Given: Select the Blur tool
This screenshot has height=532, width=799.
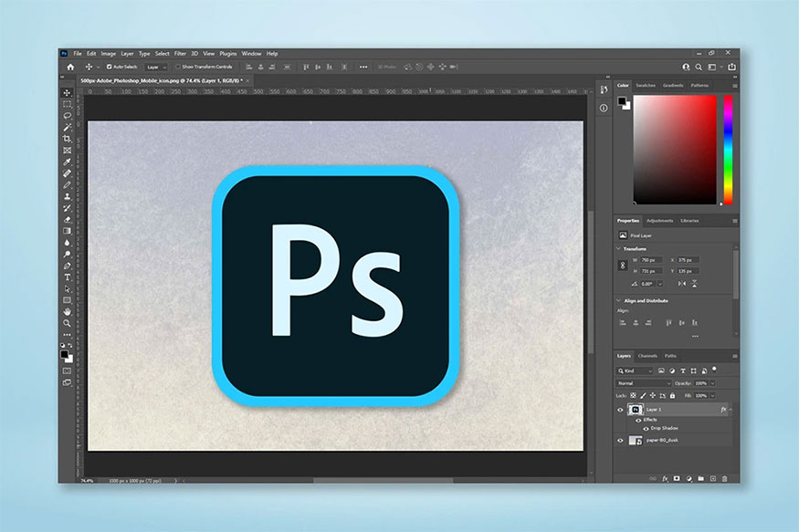Looking at the screenshot, I should 67,243.
